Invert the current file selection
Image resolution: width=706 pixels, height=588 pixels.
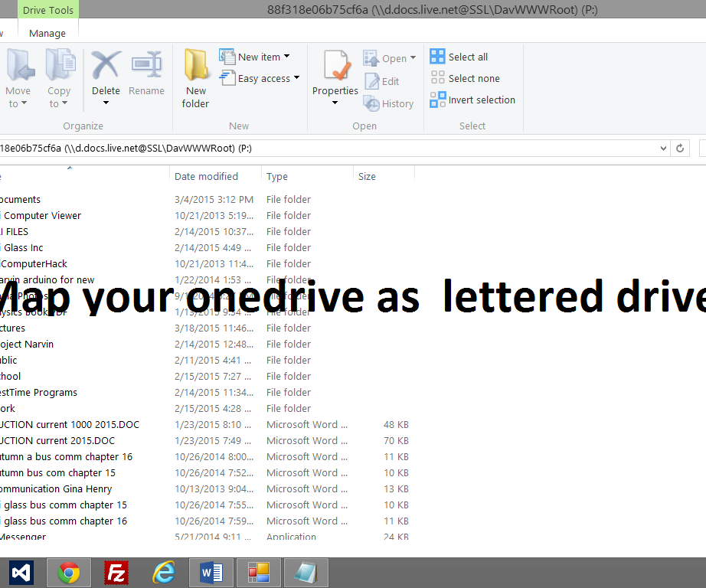pyautogui.click(x=472, y=100)
